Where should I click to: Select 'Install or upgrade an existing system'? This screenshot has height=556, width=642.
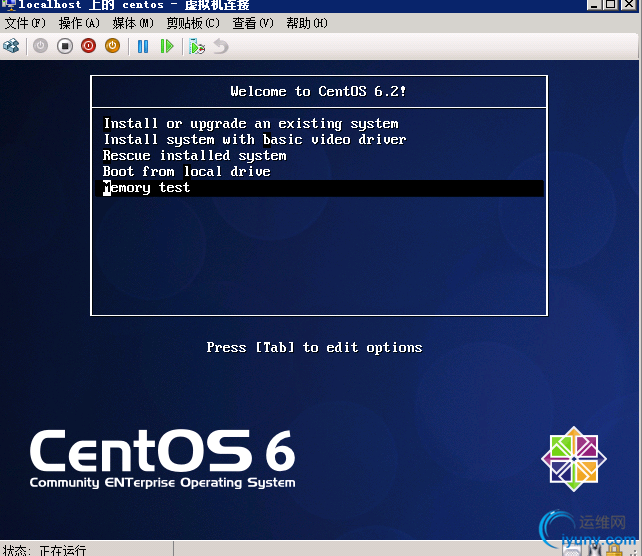coord(251,124)
